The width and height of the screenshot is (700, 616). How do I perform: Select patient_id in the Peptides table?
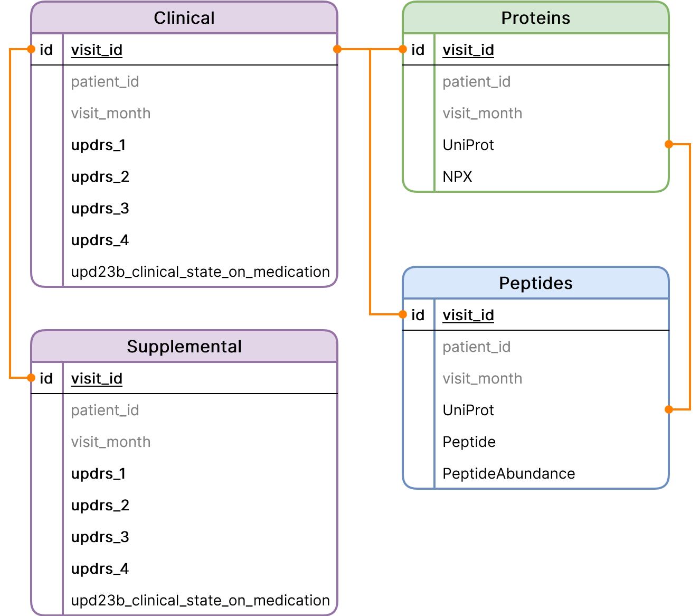tap(476, 347)
